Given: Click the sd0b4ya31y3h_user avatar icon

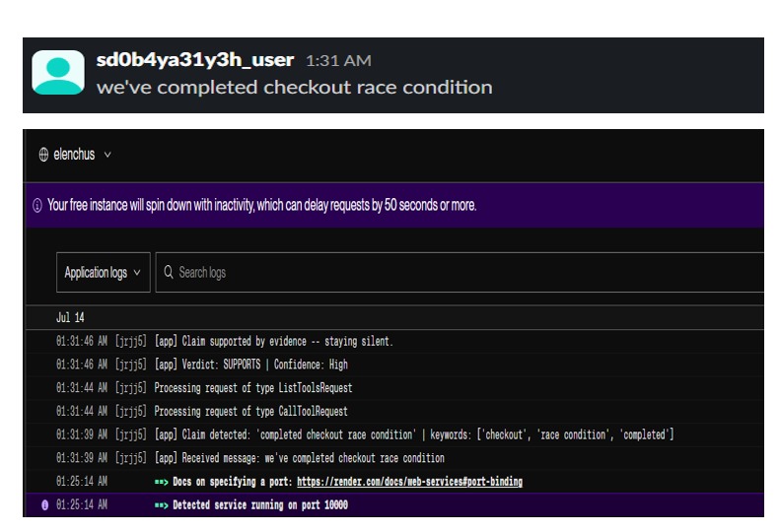Looking at the screenshot, I should (x=58, y=72).
